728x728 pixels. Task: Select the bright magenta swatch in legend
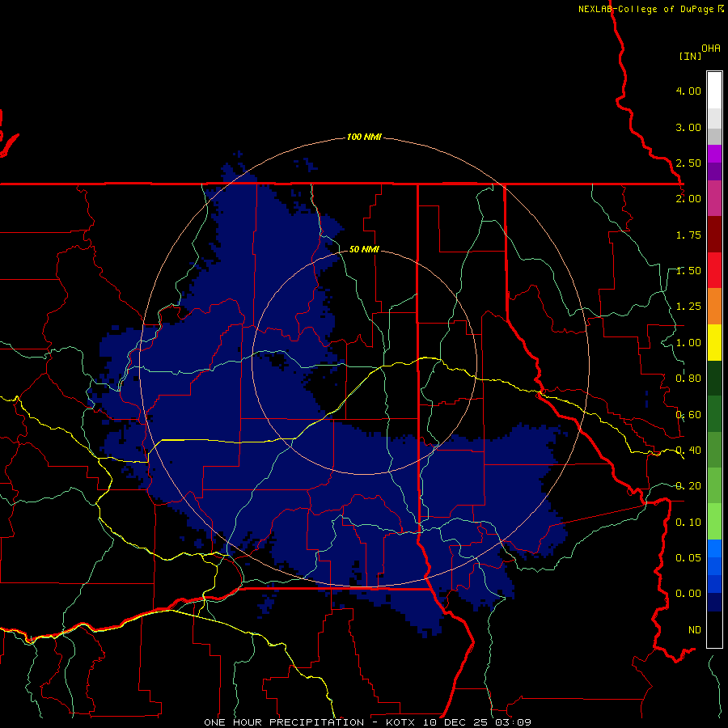714,154
